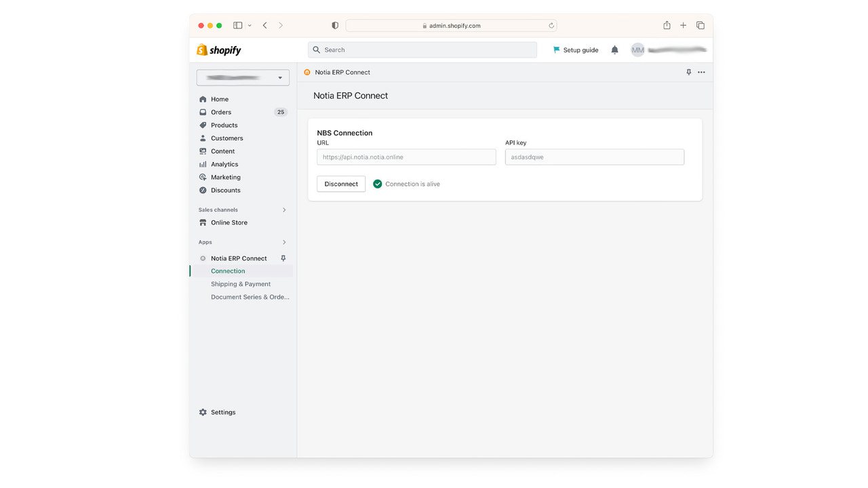Expand the Apps section
This screenshot has height=488, width=868.
click(x=284, y=241)
